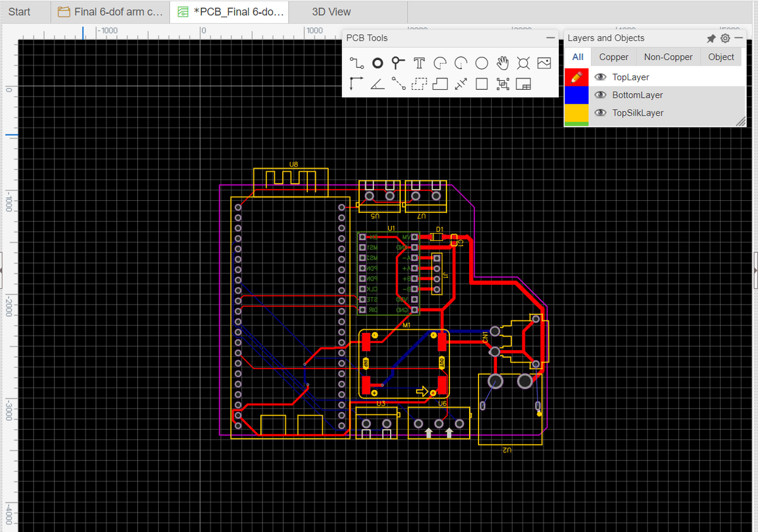Select the Connect Pad to Pad tool
The width and height of the screenshot is (758, 532).
click(398, 83)
